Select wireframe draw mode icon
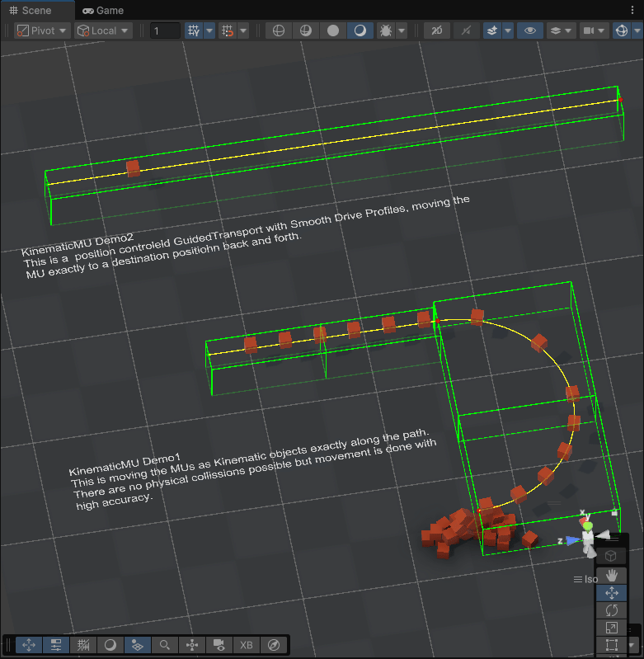Image resolution: width=644 pixels, height=659 pixels. (x=279, y=31)
